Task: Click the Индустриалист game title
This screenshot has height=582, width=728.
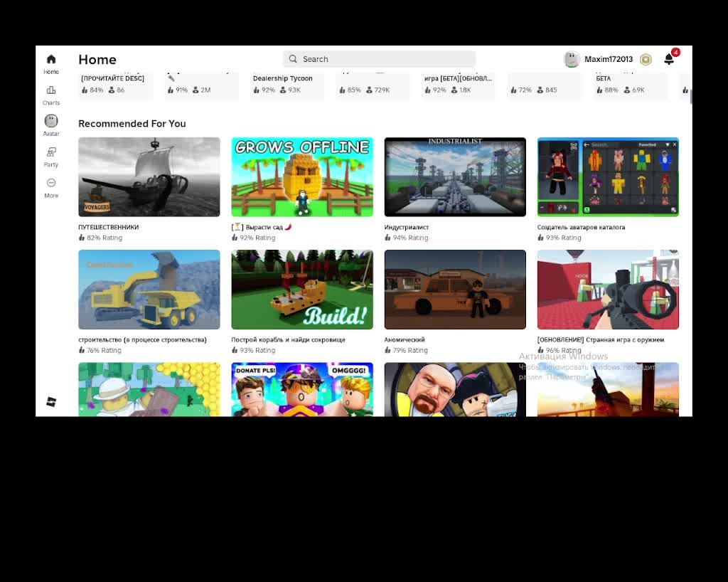Action: (x=406, y=227)
